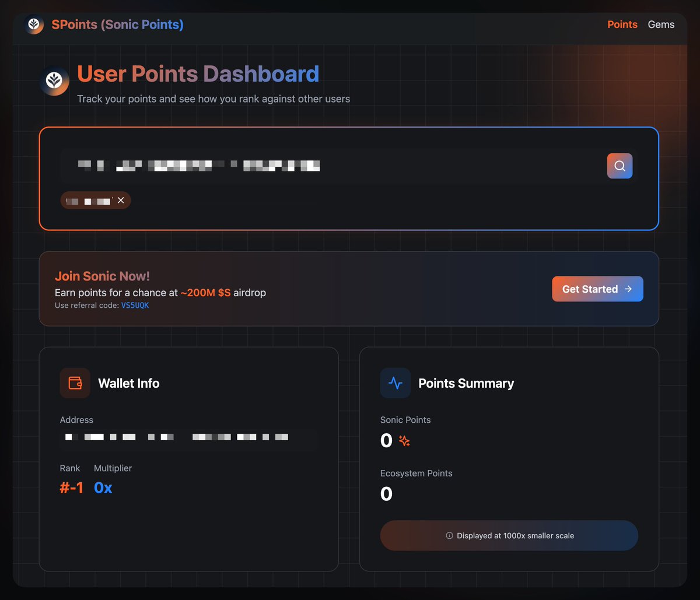Click the wallet icon in Wallet Info
The height and width of the screenshot is (600, 700).
(75, 383)
